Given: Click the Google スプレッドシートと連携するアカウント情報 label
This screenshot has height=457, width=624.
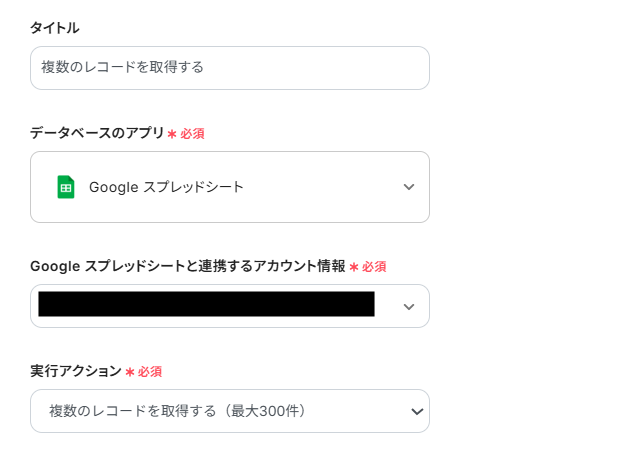Looking at the screenshot, I should 187,266.
